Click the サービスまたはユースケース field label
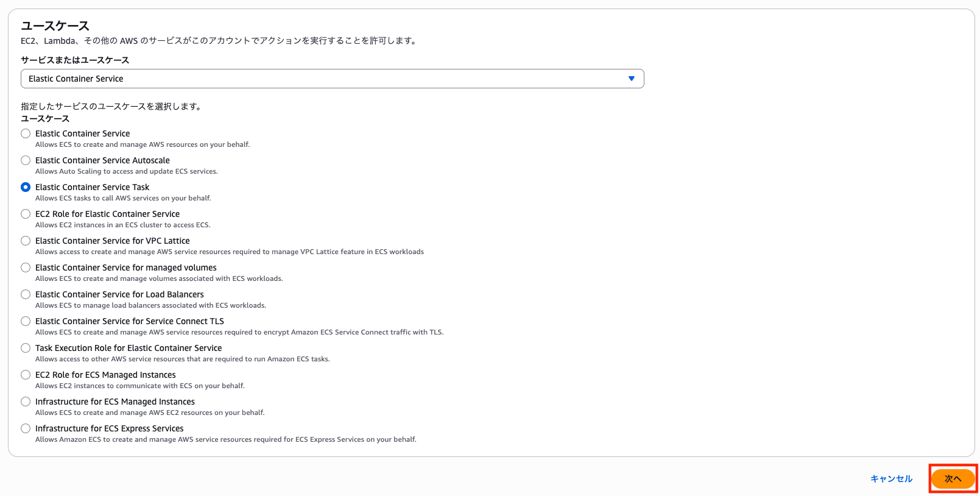The height and width of the screenshot is (496, 980). (x=75, y=60)
